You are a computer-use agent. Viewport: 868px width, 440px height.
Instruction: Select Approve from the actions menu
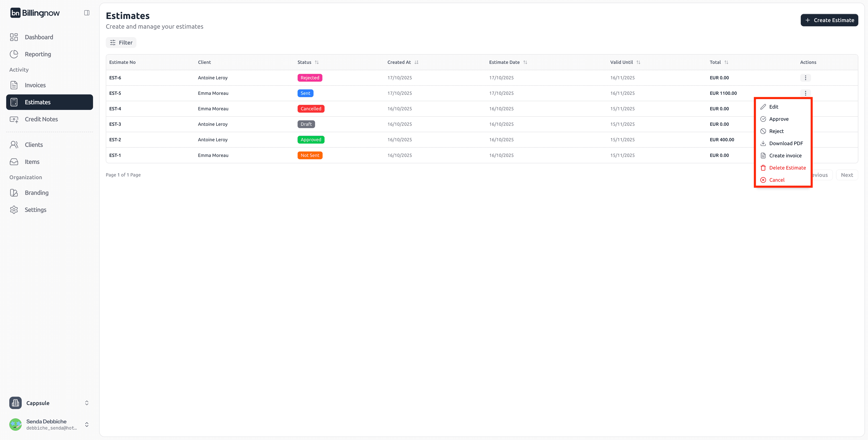tap(779, 119)
